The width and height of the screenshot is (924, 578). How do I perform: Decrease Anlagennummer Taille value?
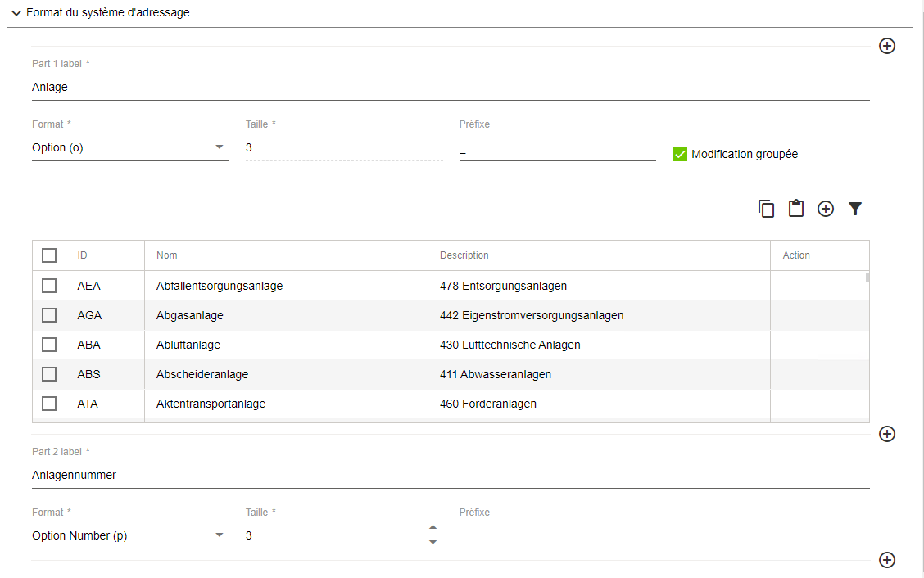pyautogui.click(x=433, y=542)
